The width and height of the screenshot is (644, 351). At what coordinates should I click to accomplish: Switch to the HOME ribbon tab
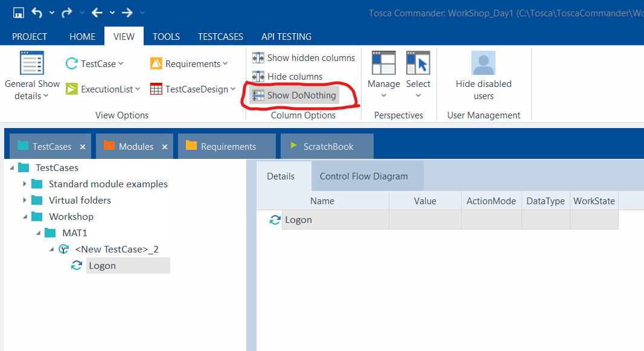click(x=82, y=37)
